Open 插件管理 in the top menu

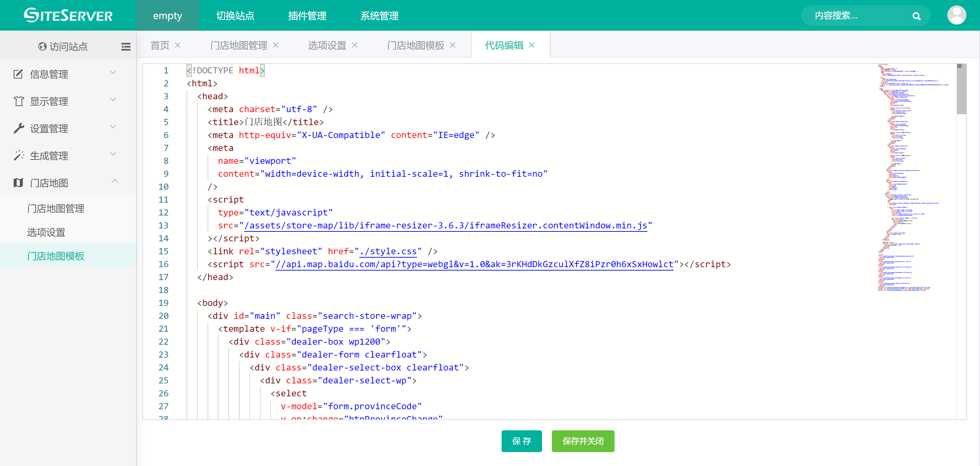coord(307,16)
